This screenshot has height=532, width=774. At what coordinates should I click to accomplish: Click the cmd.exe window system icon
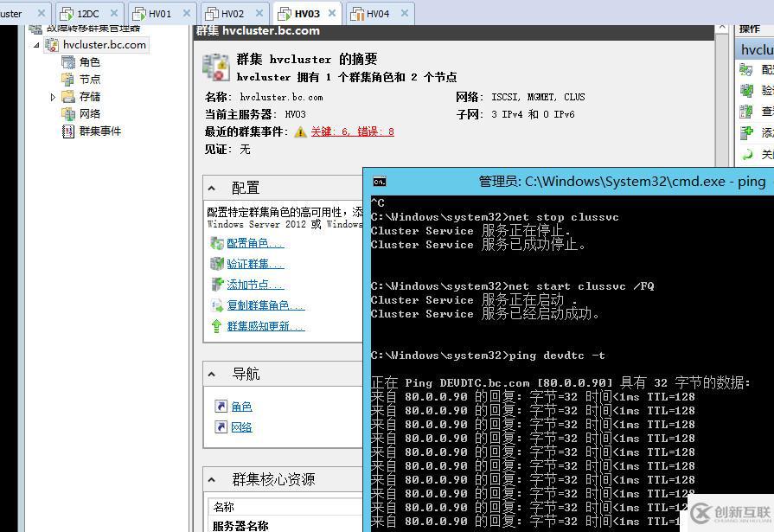380,182
